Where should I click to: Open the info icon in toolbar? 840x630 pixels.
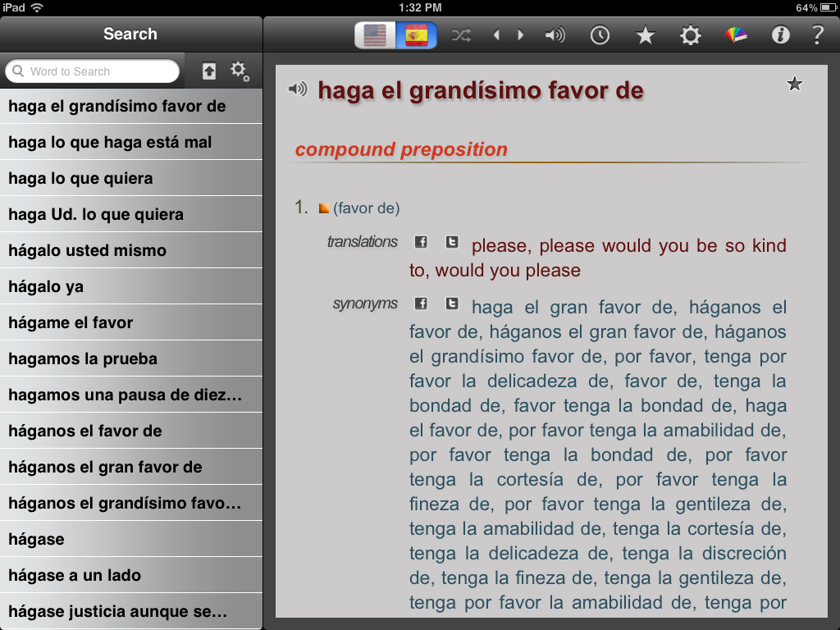coord(780,35)
